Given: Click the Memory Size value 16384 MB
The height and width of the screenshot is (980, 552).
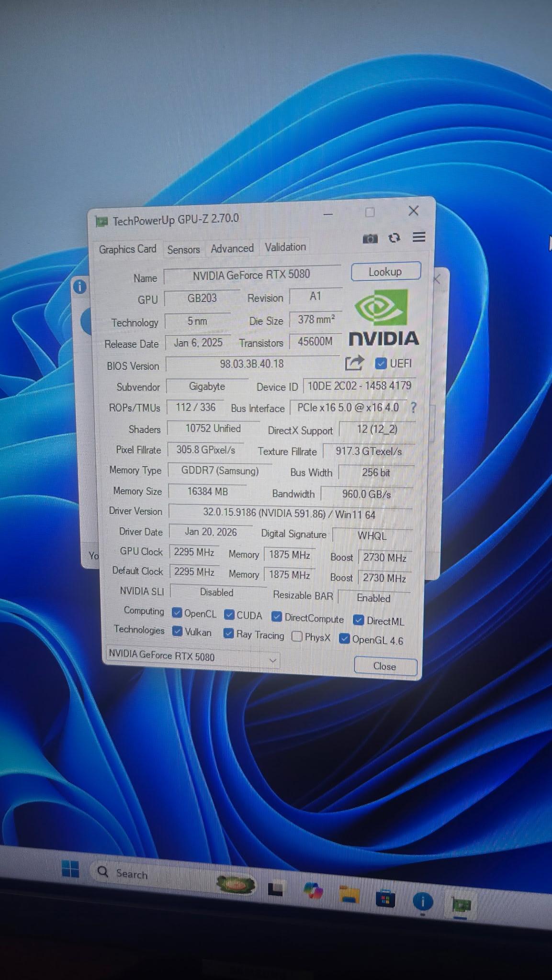Looking at the screenshot, I should point(207,491).
